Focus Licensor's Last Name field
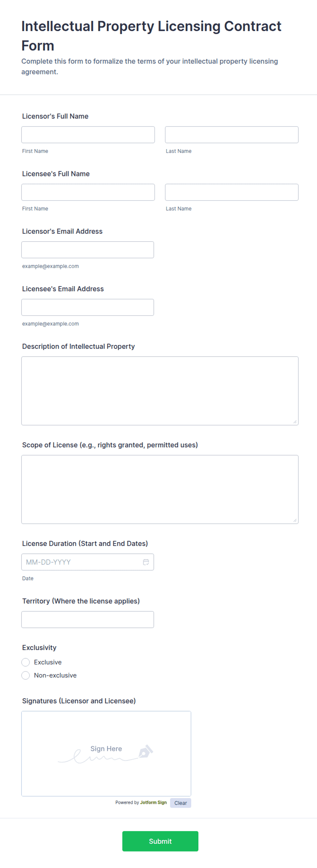317x868 pixels. [232, 135]
